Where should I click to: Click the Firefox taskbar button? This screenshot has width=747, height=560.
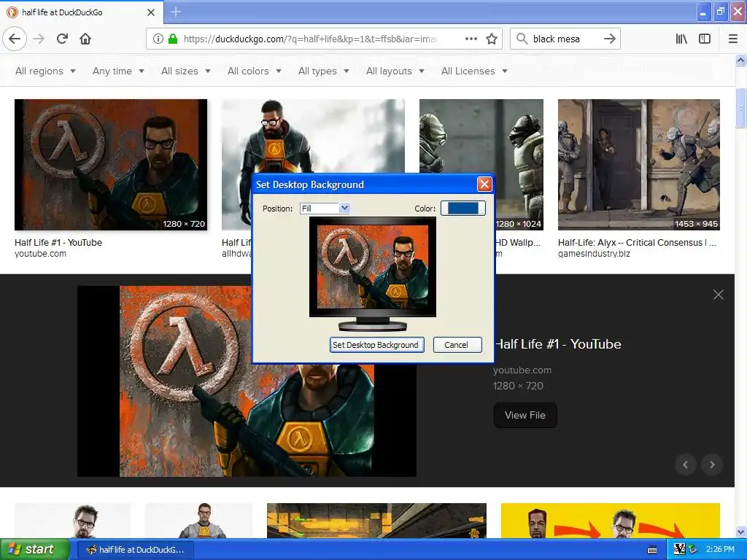click(x=135, y=550)
